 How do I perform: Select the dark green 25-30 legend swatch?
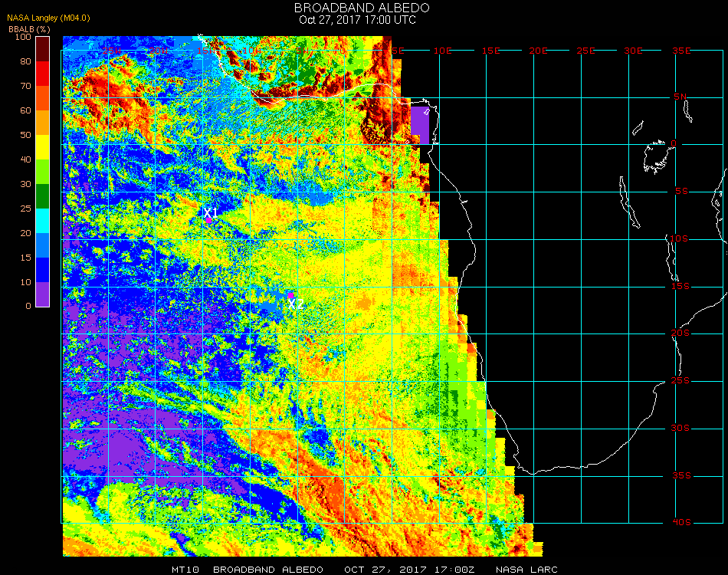click(x=43, y=196)
